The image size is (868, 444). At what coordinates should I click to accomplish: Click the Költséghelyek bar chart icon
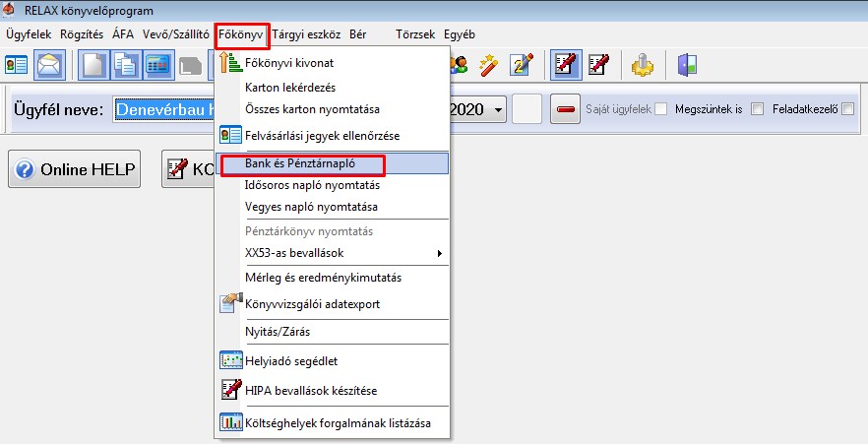click(x=231, y=422)
